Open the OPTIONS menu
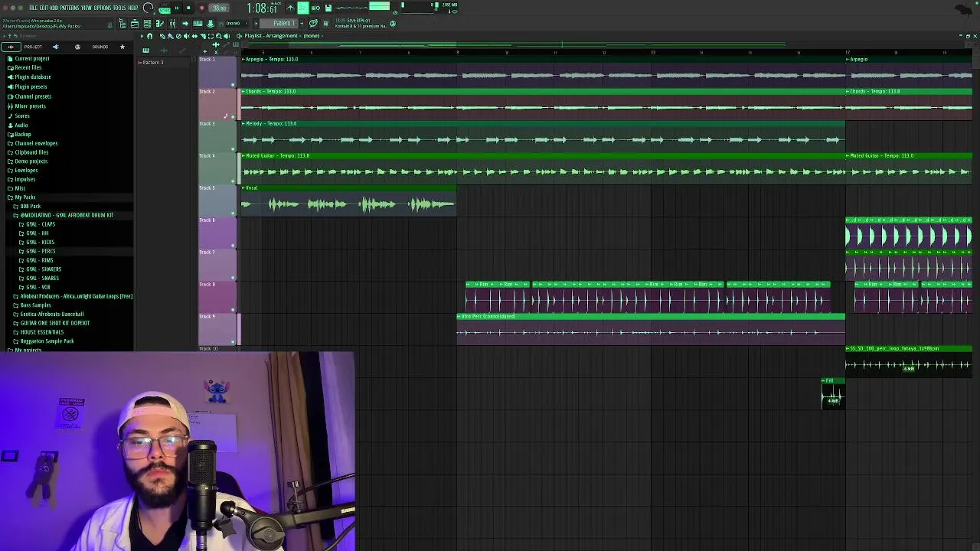This screenshot has width=980, height=551. click(102, 8)
